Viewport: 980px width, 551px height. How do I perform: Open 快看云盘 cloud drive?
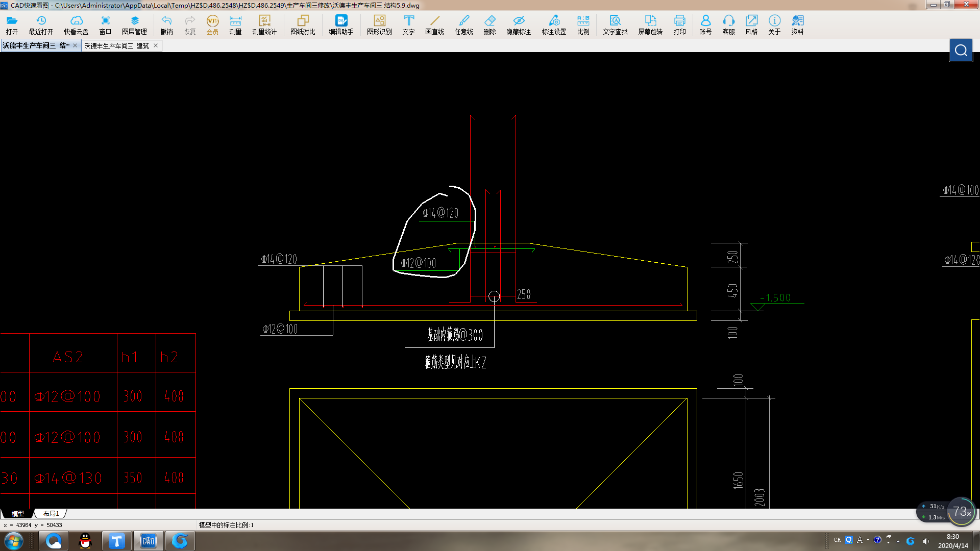76,24
